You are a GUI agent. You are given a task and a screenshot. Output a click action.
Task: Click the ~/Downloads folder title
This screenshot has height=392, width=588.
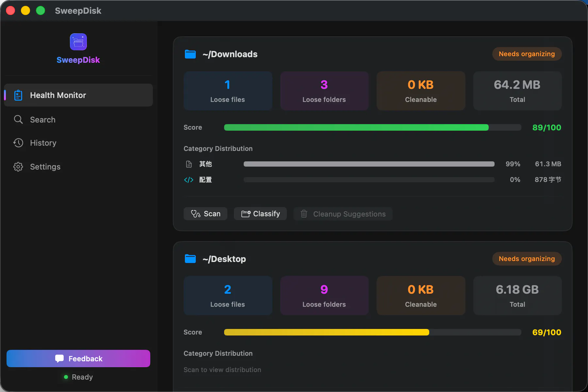tap(230, 54)
